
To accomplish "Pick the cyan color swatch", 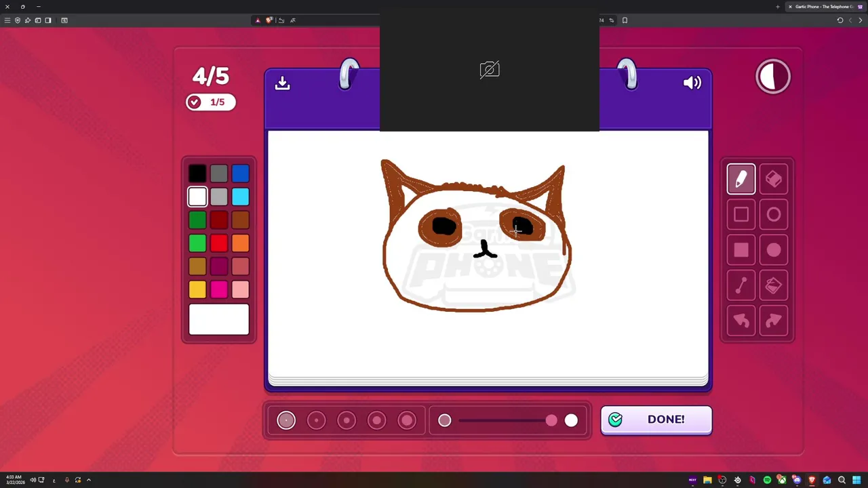I will point(241,197).
